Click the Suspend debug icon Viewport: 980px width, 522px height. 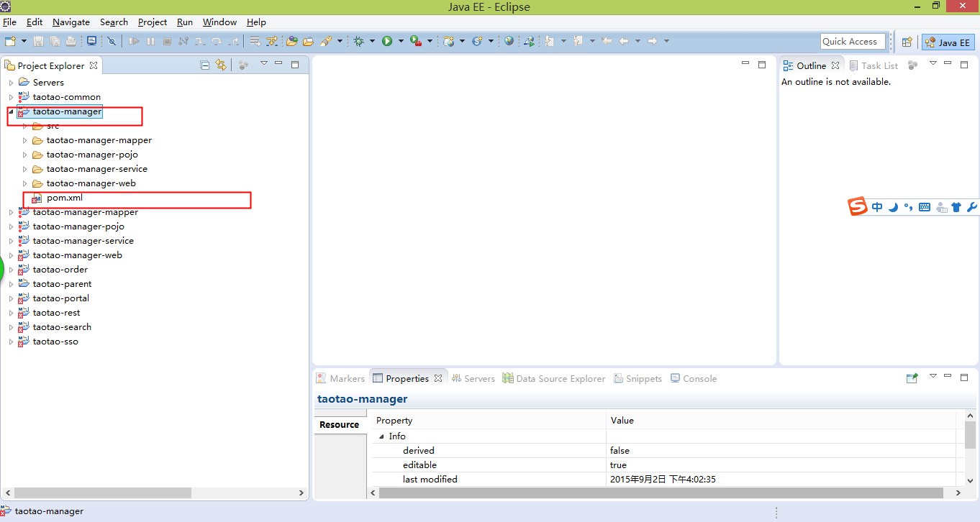[x=150, y=41]
